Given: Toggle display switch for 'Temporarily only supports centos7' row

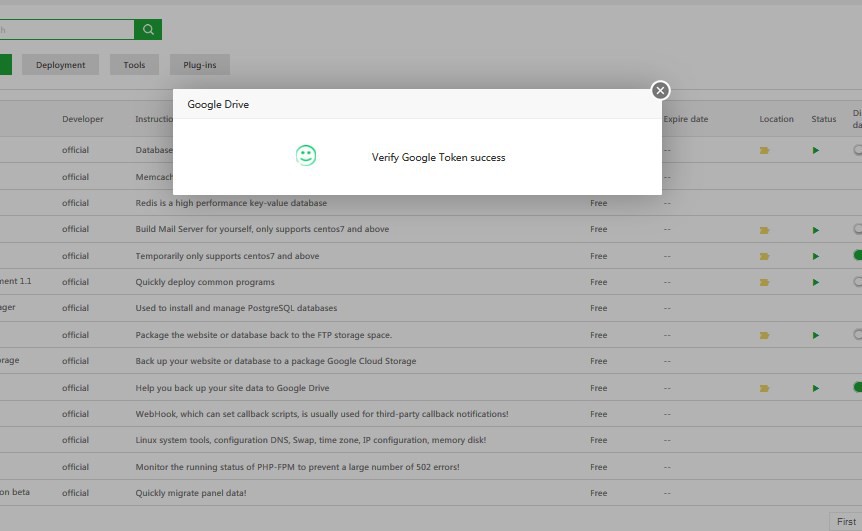Looking at the screenshot, I should point(857,255).
